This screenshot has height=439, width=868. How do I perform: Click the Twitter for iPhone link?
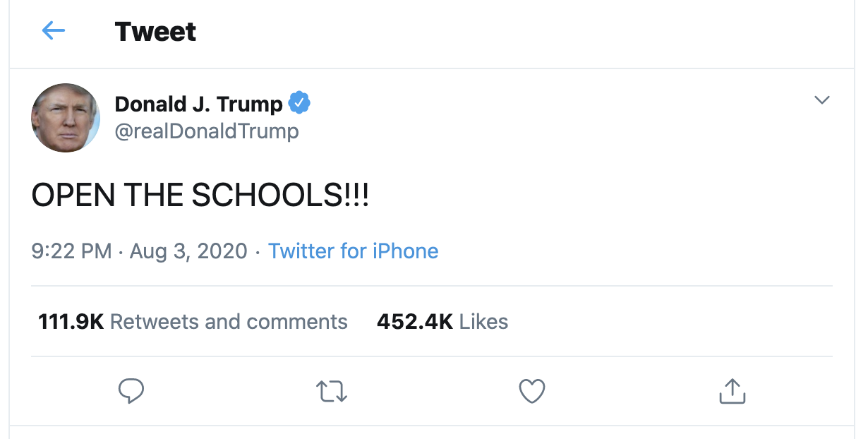coord(354,251)
